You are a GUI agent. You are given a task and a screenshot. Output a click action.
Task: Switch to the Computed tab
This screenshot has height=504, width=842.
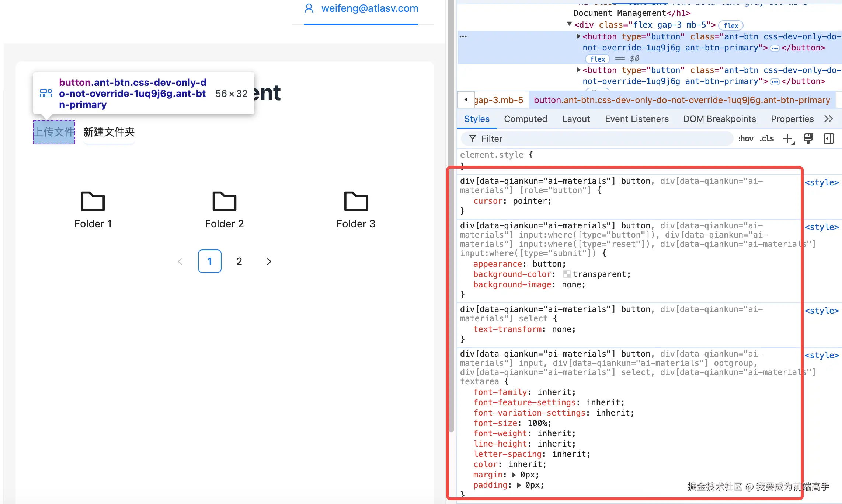[x=525, y=119]
